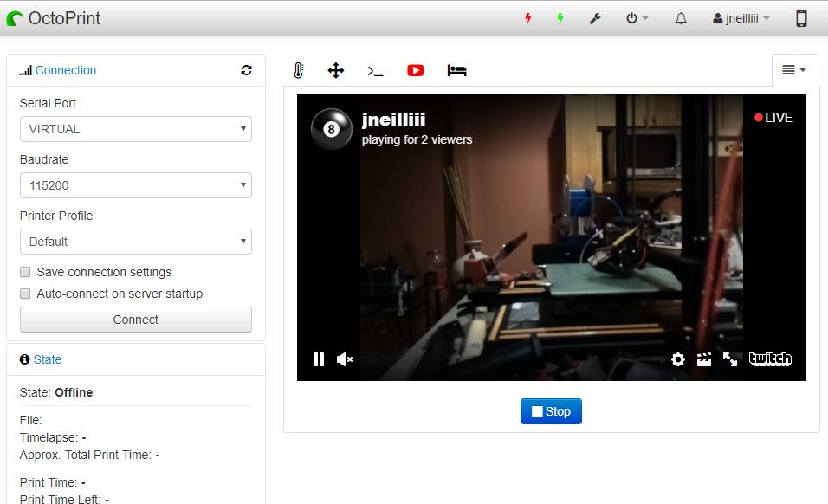Open Twitch player settings gear
This screenshot has height=504, width=828.
pos(678,359)
